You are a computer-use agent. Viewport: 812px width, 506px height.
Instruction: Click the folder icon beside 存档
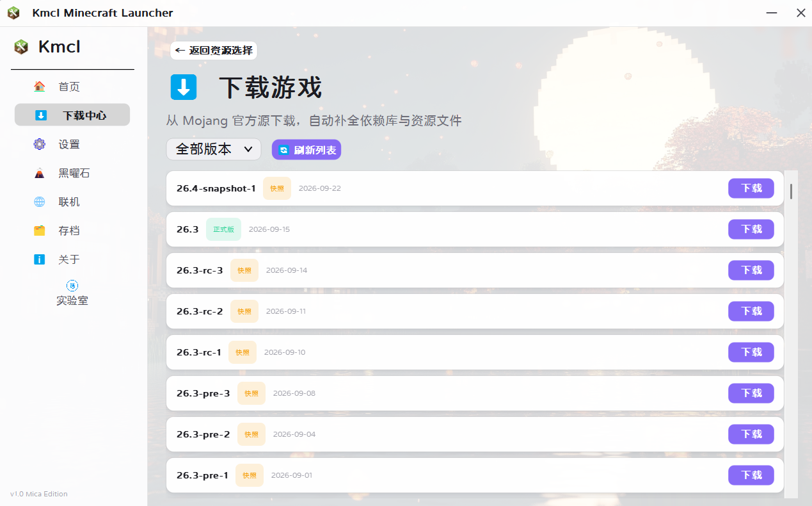[x=40, y=231]
